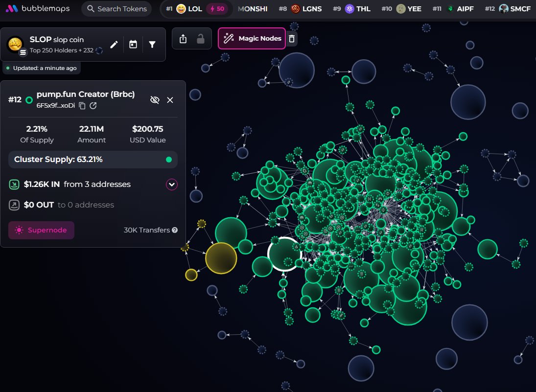The height and width of the screenshot is (392, 536).
Task: Click the pump.fun Creator (Brbc) title
Action: tap(86, 94)
